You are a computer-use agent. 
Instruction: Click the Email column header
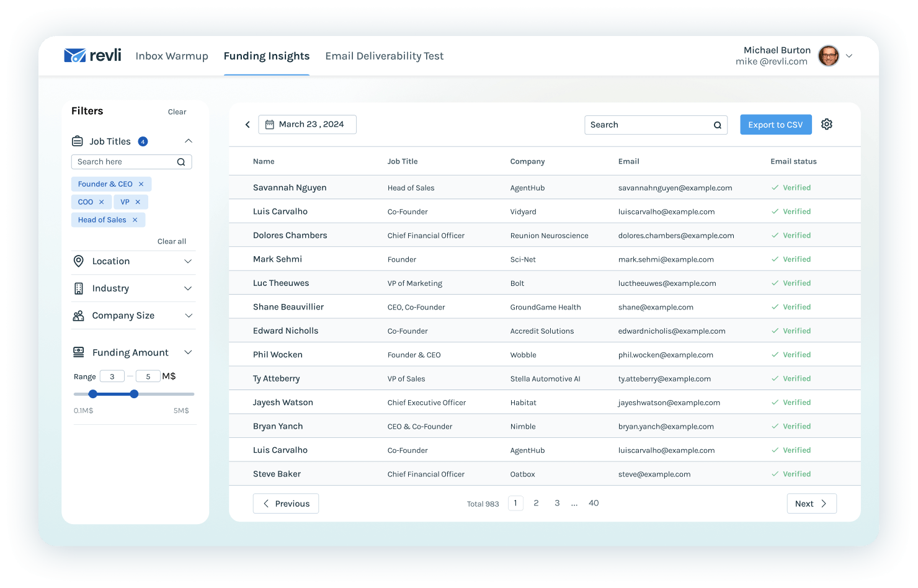coord(628,161)
